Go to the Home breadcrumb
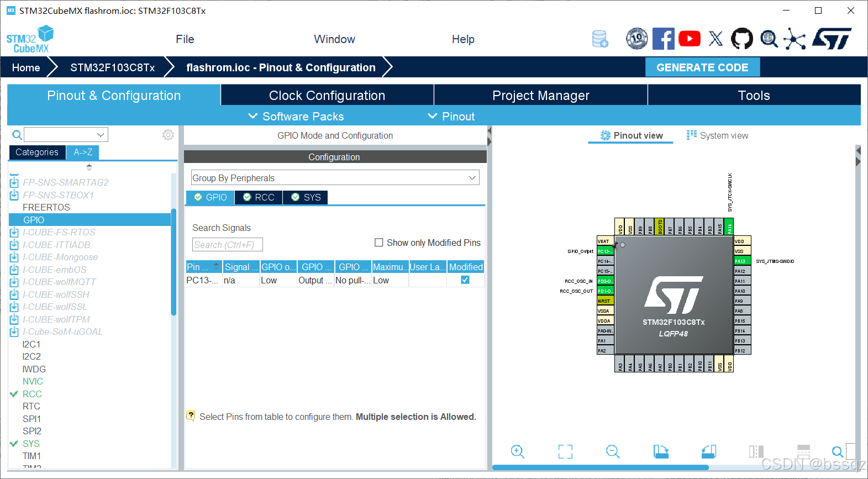 (26, 67)
